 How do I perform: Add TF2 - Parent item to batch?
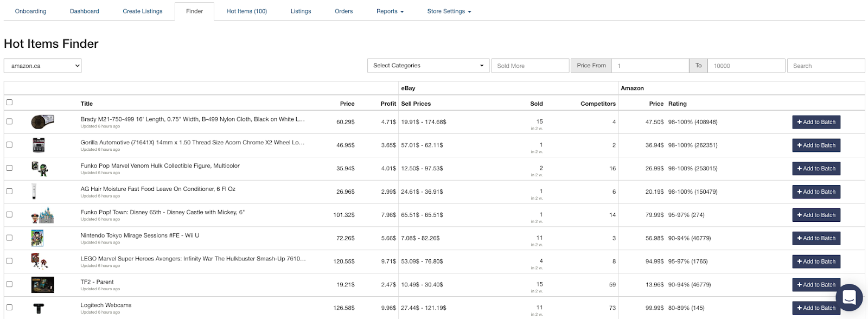coord(816,285)
